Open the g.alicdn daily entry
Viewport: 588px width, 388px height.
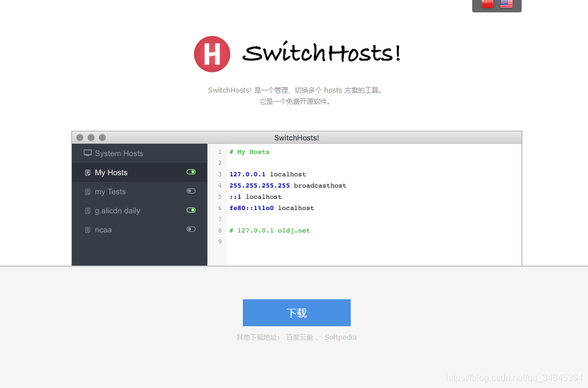coord(139,211)
